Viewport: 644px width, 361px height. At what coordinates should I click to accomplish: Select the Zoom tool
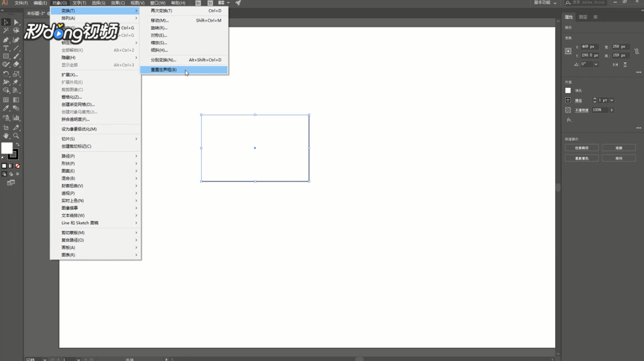[x=16, y=135]
